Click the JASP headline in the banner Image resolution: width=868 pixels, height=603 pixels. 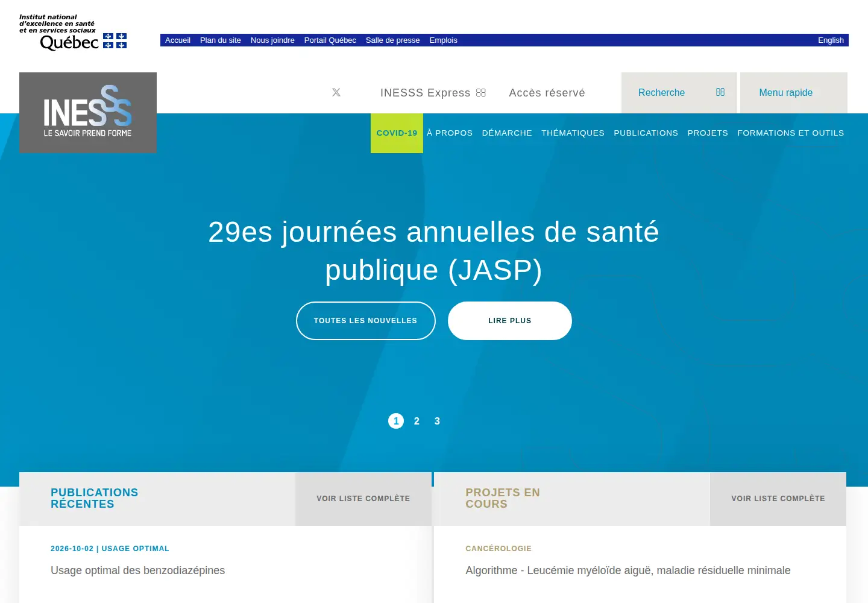[434, 251]
